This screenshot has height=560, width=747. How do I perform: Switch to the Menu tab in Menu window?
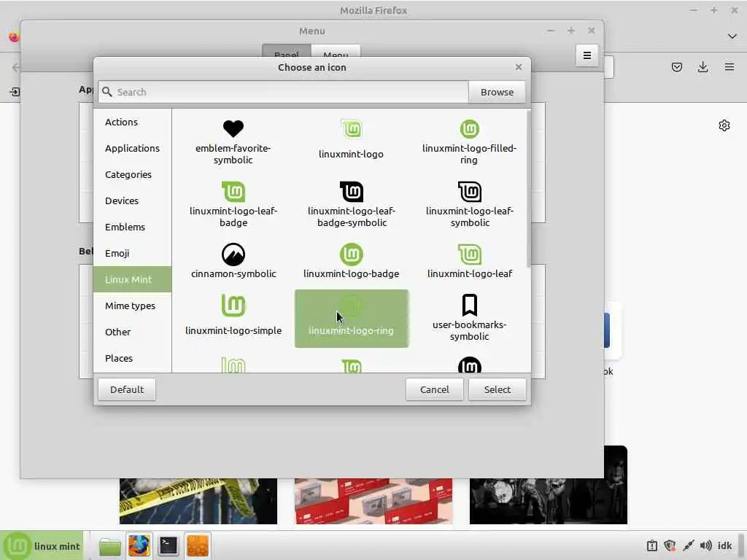(x=336, y=52)
